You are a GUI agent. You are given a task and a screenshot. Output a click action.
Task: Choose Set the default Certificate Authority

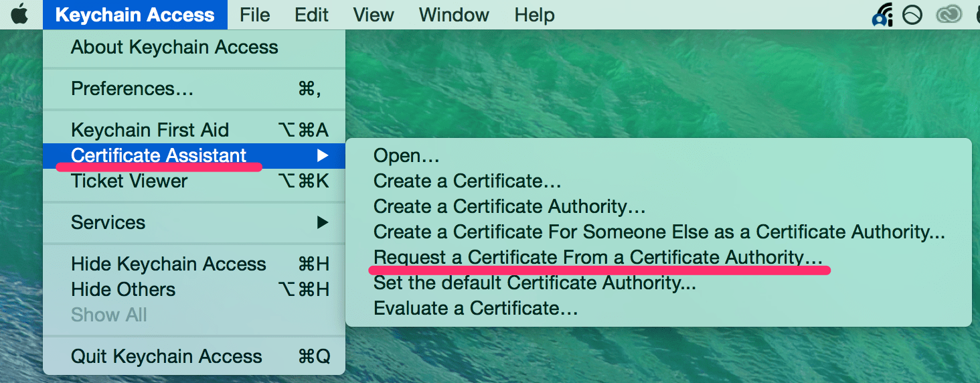point(659,283)
